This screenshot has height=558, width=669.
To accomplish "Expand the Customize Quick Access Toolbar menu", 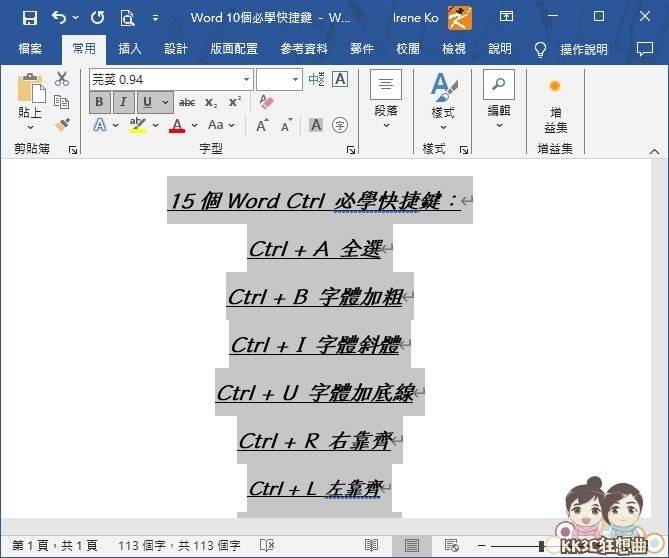I will pos(155,18).
